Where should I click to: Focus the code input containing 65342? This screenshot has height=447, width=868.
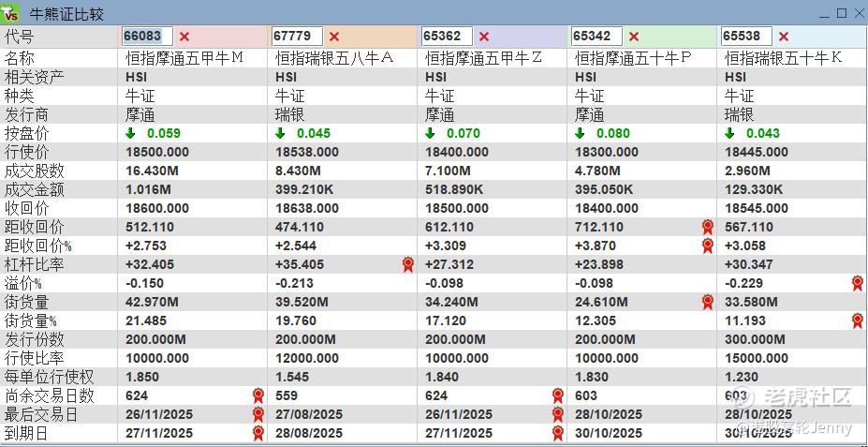coord(597,37)
